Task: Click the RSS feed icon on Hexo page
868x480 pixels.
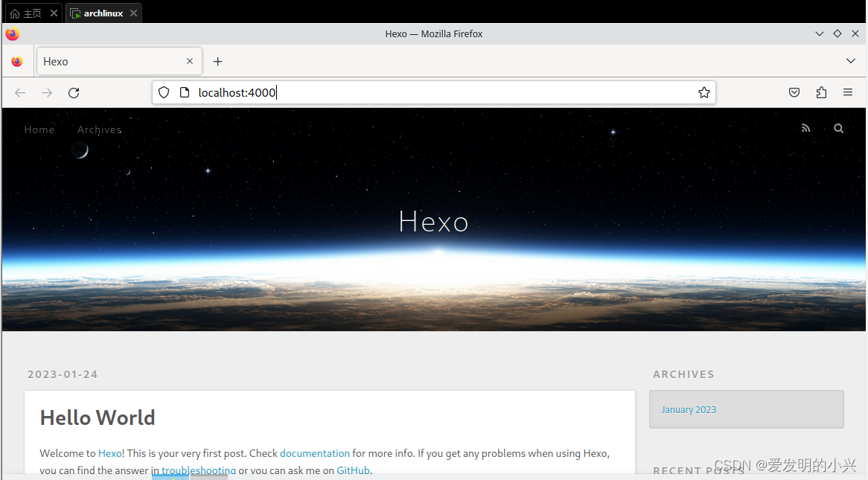Action: coord(805,129)
